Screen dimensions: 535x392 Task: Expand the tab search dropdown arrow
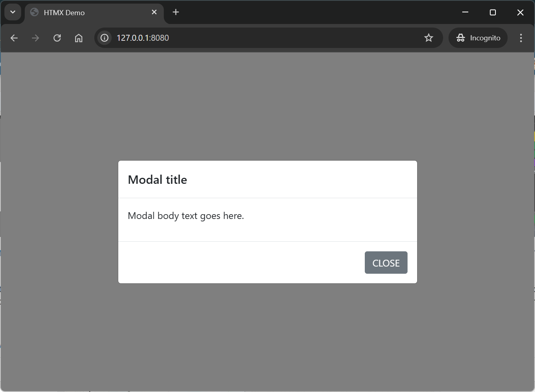[13, 12]
